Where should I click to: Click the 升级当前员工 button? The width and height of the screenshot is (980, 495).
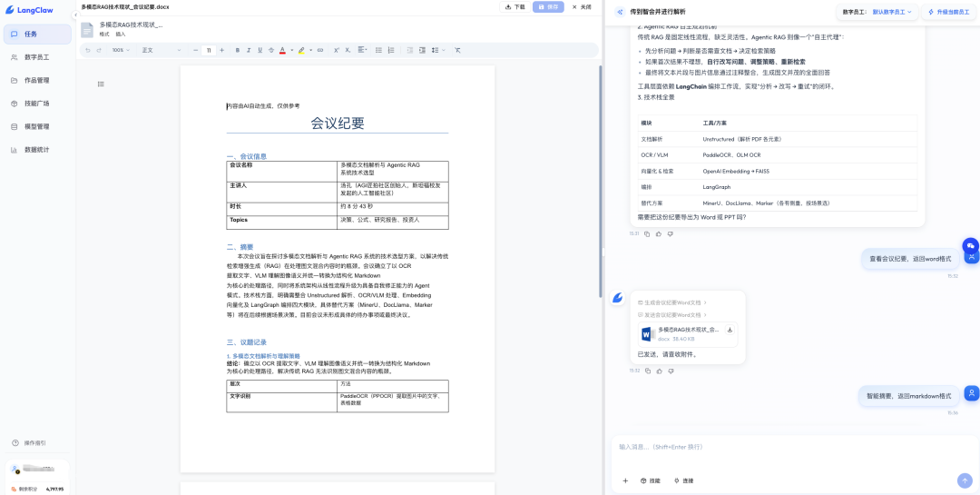pos(949,12)
